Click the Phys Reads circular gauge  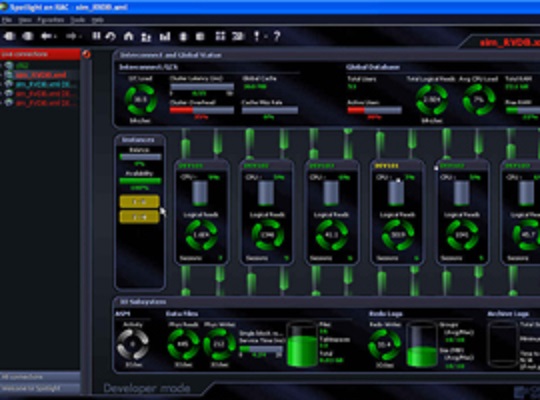click(183, 344)
